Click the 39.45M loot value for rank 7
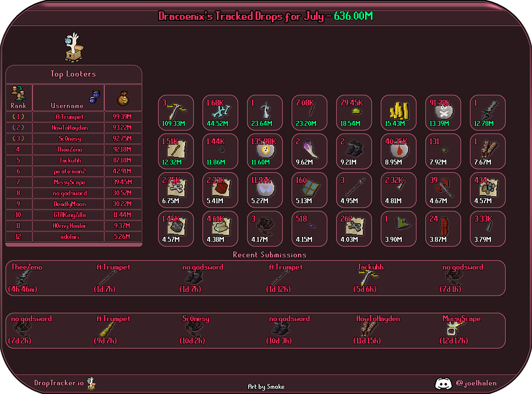Image resolution: width=532 pixels, height=394 pixels. coord(122,182)
